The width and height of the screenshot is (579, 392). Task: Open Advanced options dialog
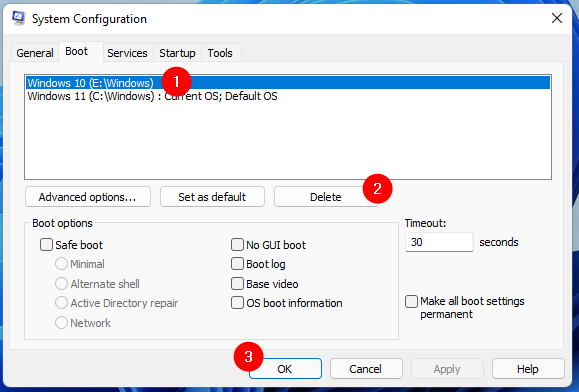coord(88,197)
